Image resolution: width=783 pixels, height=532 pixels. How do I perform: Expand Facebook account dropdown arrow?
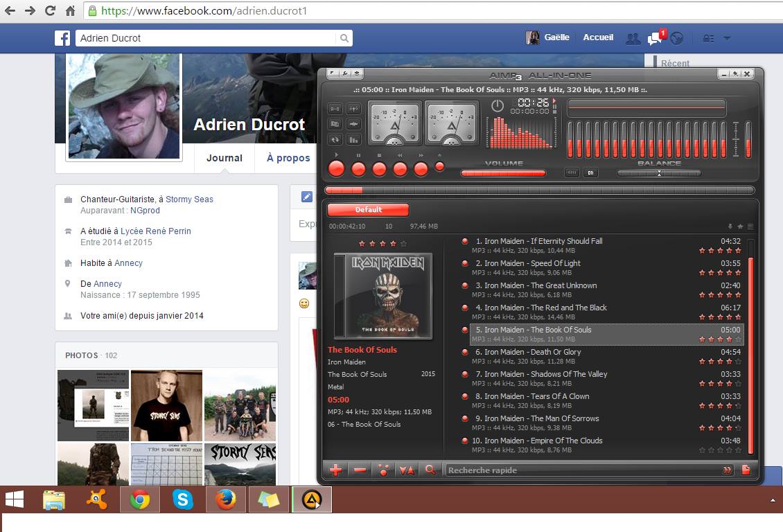[x=727, y=38]
